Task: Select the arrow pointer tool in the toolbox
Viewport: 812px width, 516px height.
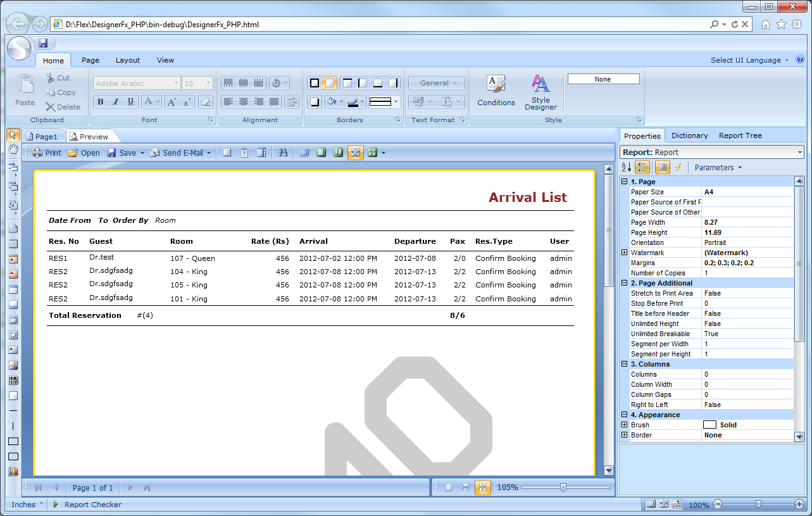Action: 13,134
